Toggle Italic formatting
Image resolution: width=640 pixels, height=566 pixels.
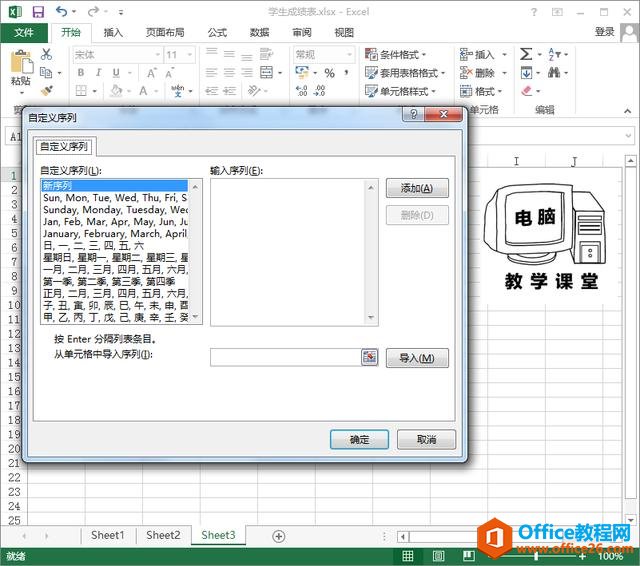coord(98,73)
